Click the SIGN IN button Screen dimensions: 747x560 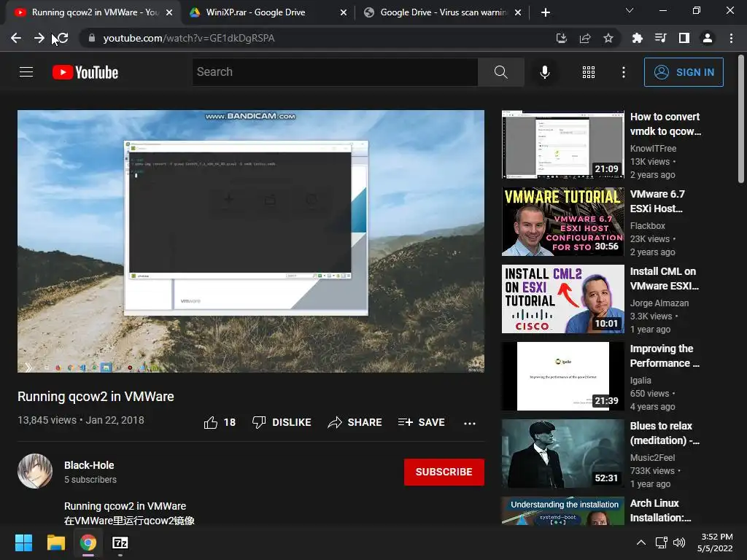(x=684, y=72)
